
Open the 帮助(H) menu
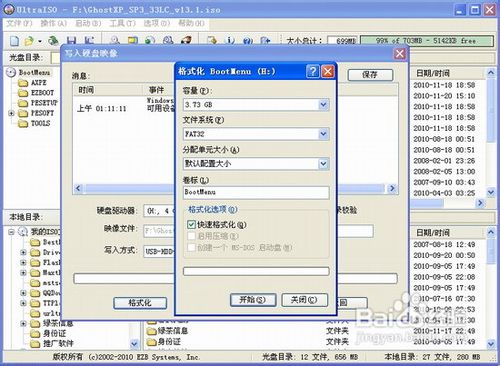coord(191,23)
